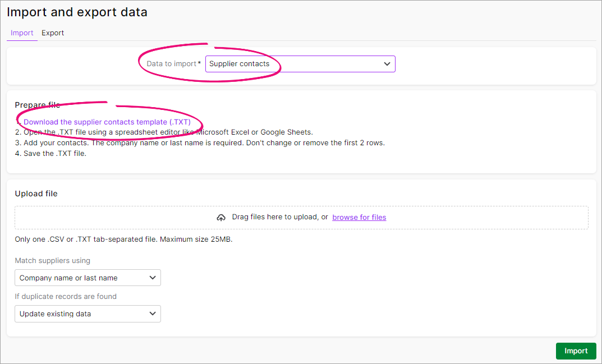Click the circled download template link
The height and width of the screenshot is (364, 602).
(x=108, y=121)
